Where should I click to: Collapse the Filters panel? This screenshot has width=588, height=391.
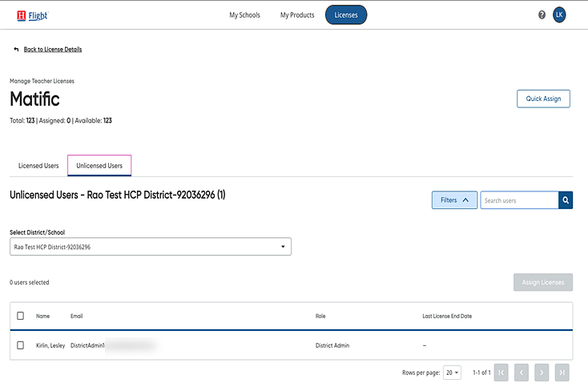[454, 200]
